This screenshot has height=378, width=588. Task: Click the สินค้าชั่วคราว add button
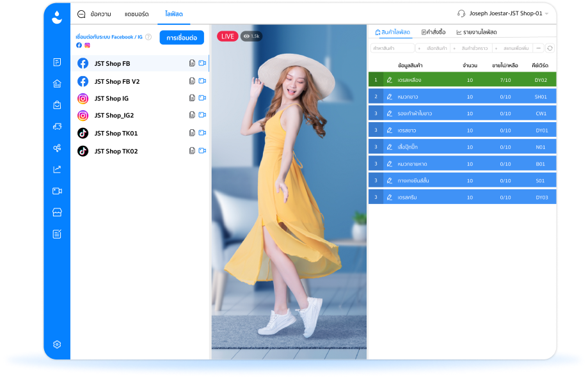coord(471,48)
